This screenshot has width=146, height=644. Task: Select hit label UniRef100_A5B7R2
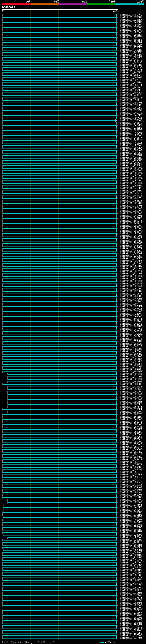(x=131, y=55)
